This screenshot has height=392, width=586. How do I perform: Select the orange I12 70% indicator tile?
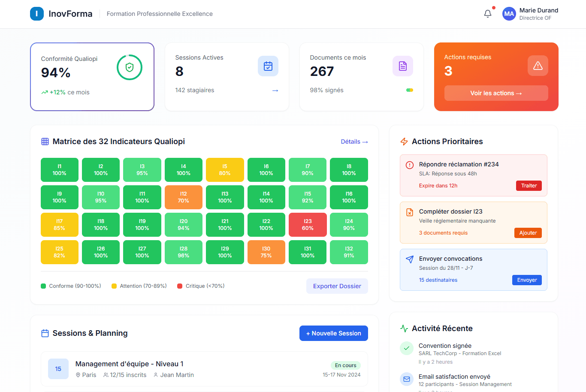pos(183,197)
